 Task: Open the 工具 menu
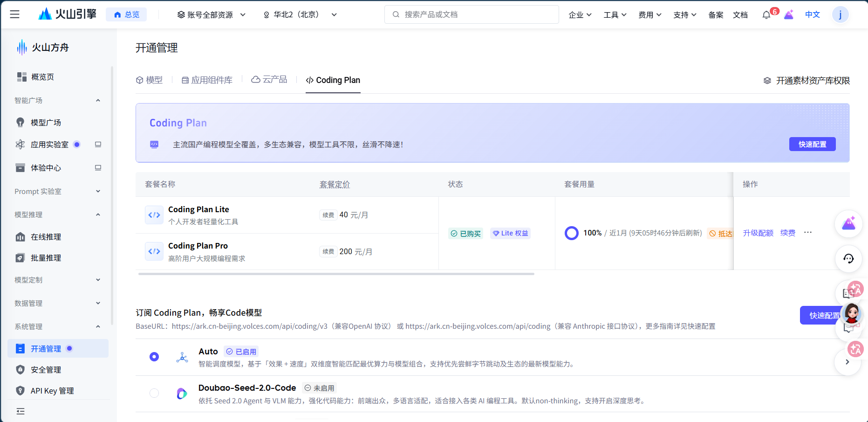[615, 15]
